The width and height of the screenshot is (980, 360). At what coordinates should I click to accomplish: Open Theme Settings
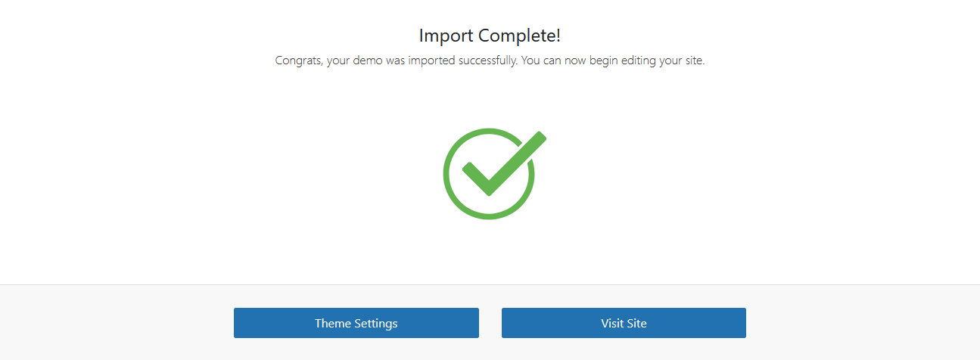point(356,323)
